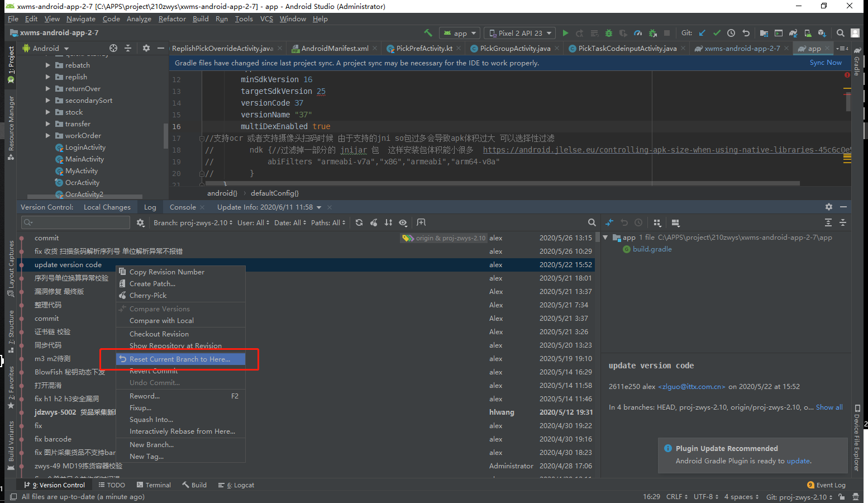The width and height of the screenshot is (868, 503).
Task: Click the Q2 search field in Version Control
Action: pos(75,222)
